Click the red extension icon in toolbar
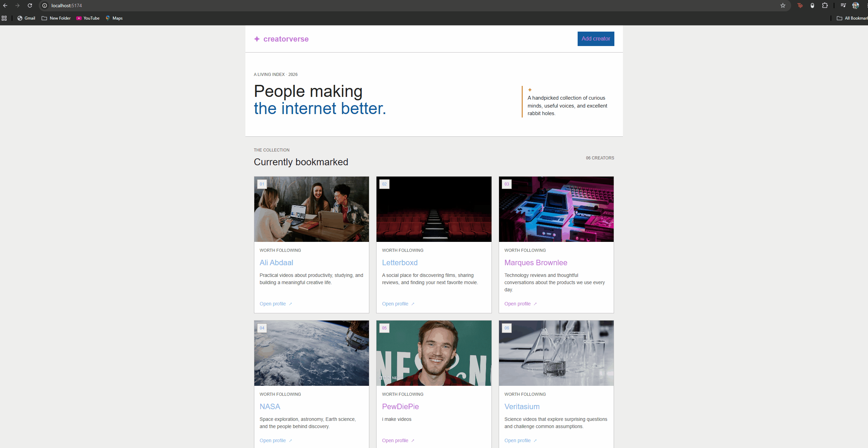 point(800,5)
